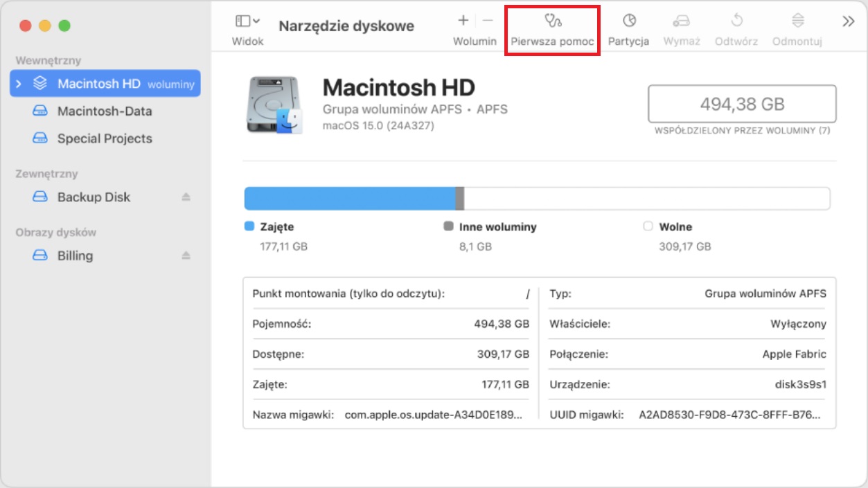Select the Special Projects volume
Image resolution: width=868 pixels, height=488 pixels.
105,138
